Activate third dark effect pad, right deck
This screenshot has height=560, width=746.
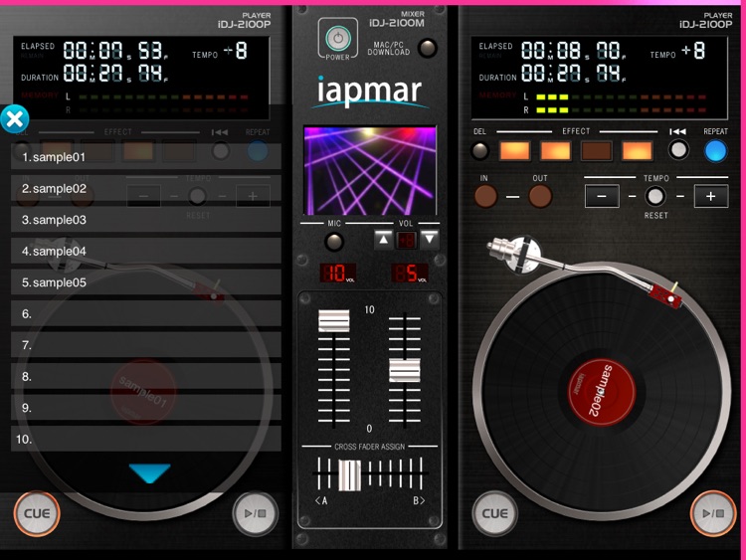(x=596, y=151)
